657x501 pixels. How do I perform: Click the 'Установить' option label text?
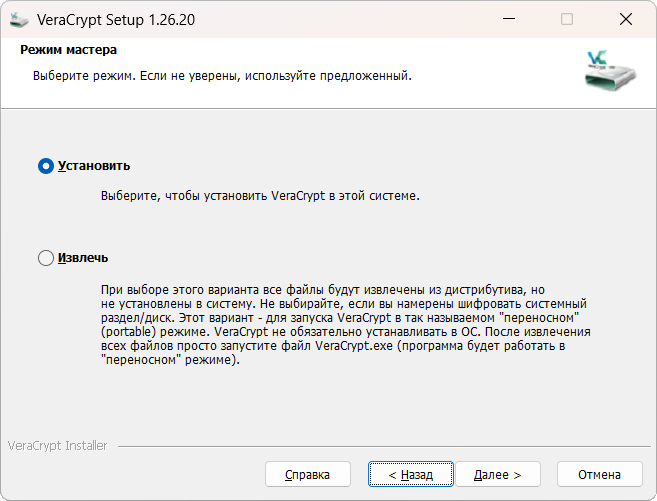(94, 166)
